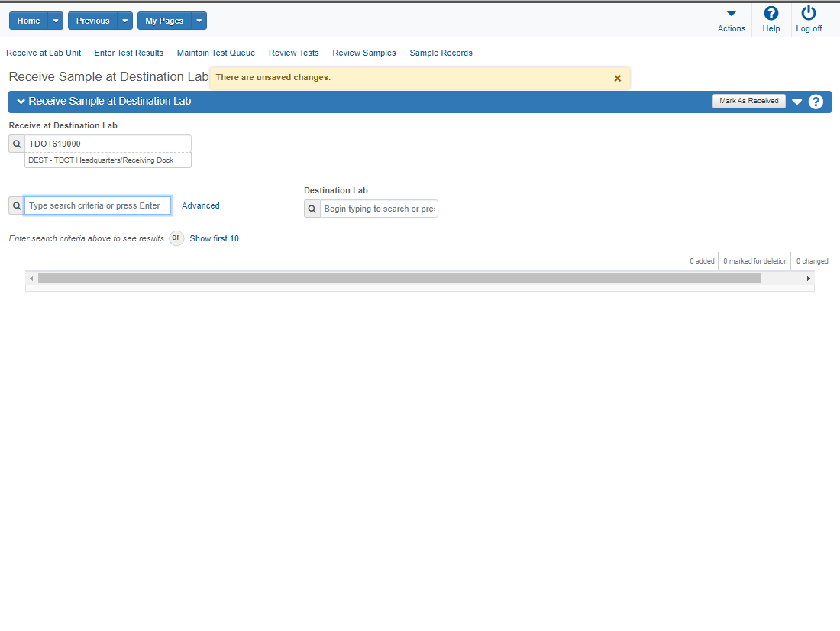Open Receive at Lab Unit tab
840x631 pixels.
coord(44,53)
